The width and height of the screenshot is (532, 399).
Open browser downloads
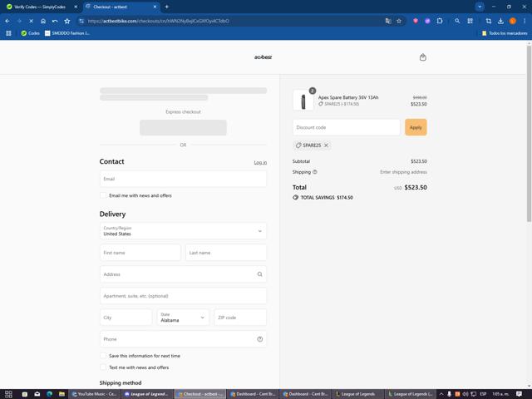coord(500,21)
